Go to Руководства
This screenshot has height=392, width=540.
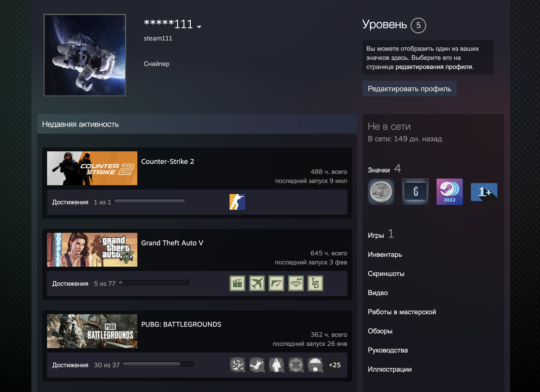[x=388, y=350]
